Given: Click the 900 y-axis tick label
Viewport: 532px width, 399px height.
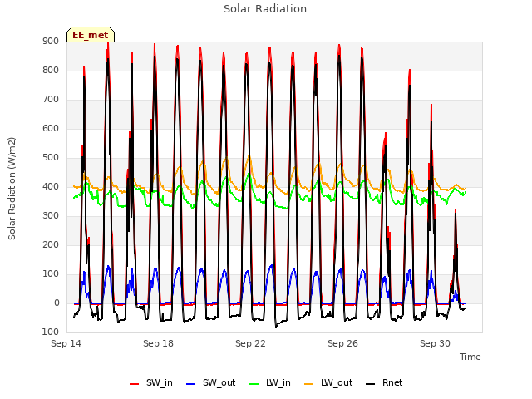Looking at the screenshot, I should pos(51,42).
